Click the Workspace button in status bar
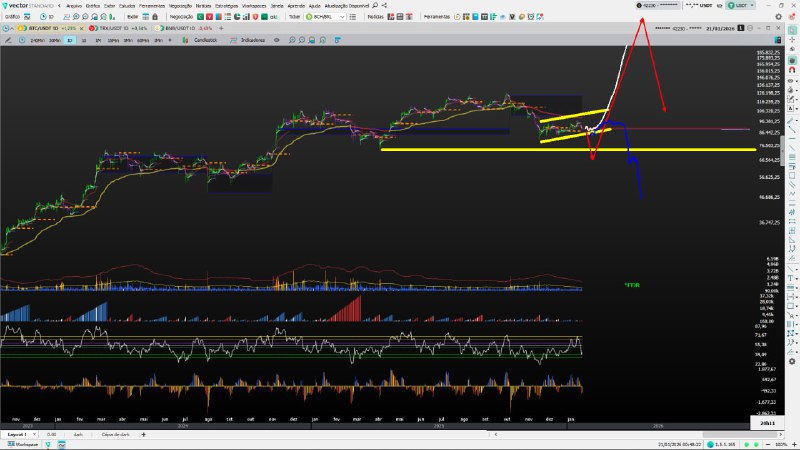 click(20, 444)
